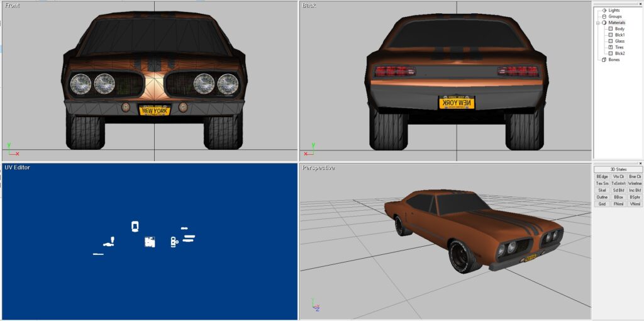644x321 pixels.
Task: Click the UV Editor viewport label
Action: tap(17, 167)
